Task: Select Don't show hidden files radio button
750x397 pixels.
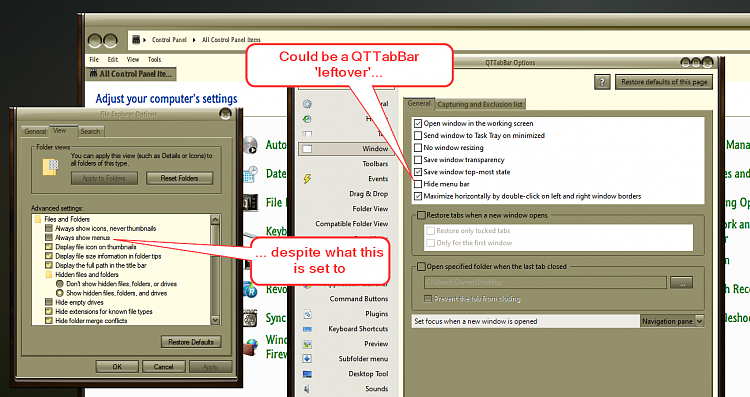Action: (x=59, y=284)
